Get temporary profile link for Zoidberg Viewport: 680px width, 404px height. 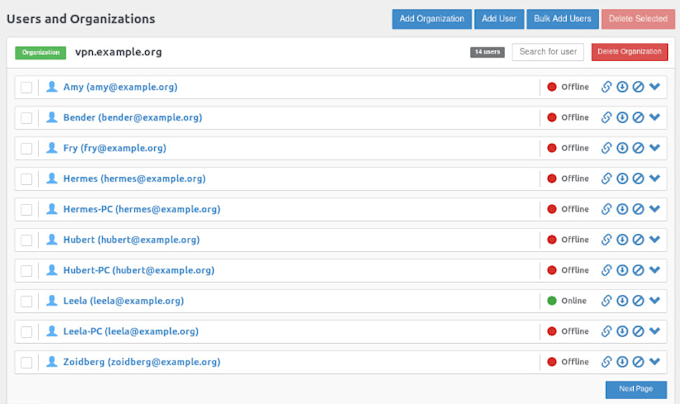(606, 362)
